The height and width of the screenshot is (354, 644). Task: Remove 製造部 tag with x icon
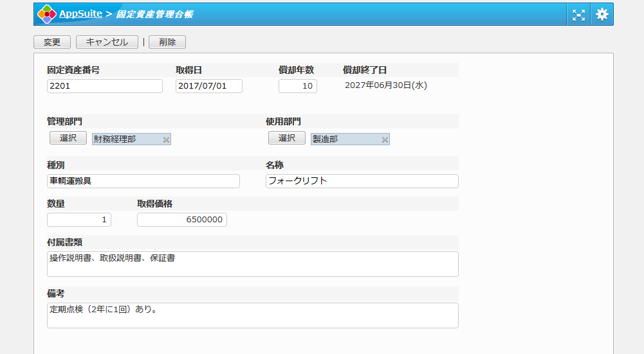click(x=385, y=139)
